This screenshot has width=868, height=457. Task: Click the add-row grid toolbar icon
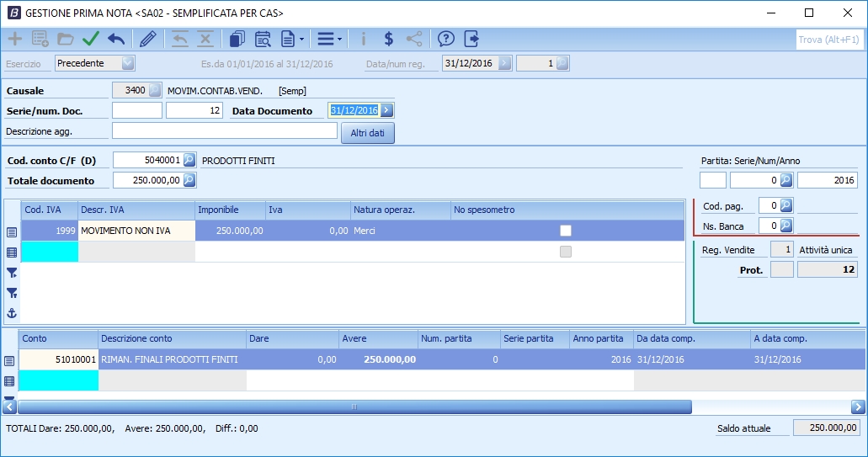(x=40, y=39)
